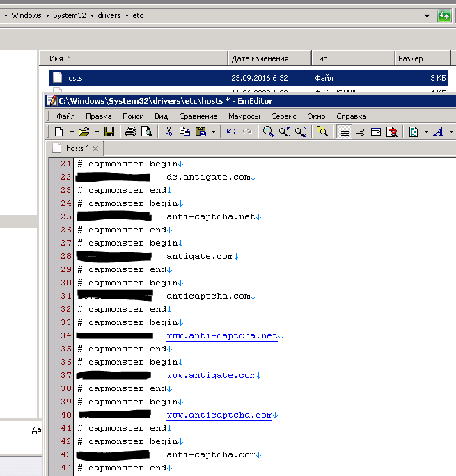456x476 pixels.
Task: Refresh the Explorer folder with green arrows button
Action: (x=444, y=16)
